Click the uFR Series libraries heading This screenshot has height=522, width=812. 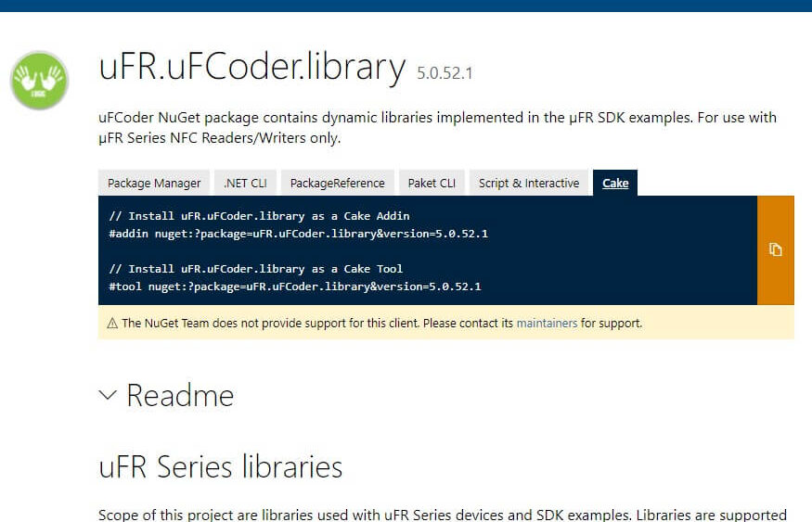point(221,466)
